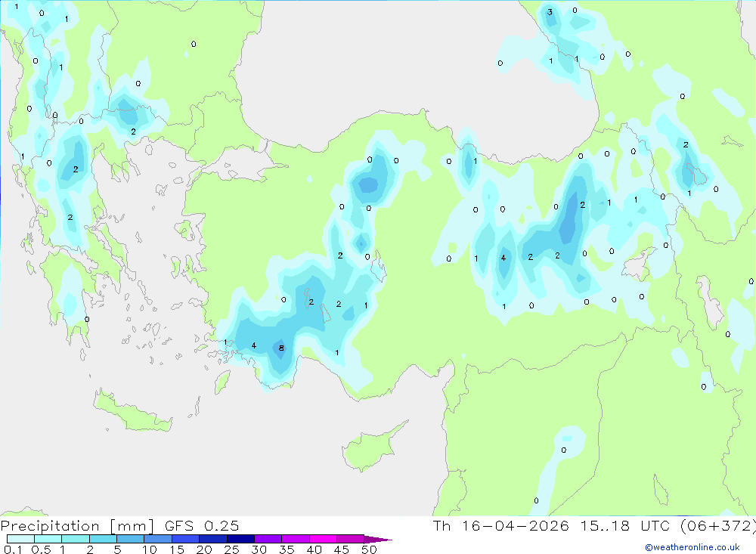This screenshot has width=756, height=554.
Task: Select the 5–10 mm legend color swatch
Action: click(x=130, y=539)
